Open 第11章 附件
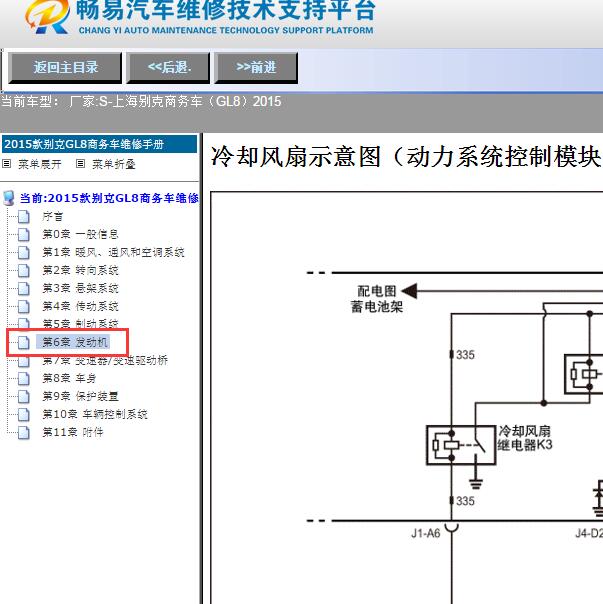The image size is (603, 604). pos(73,432)
